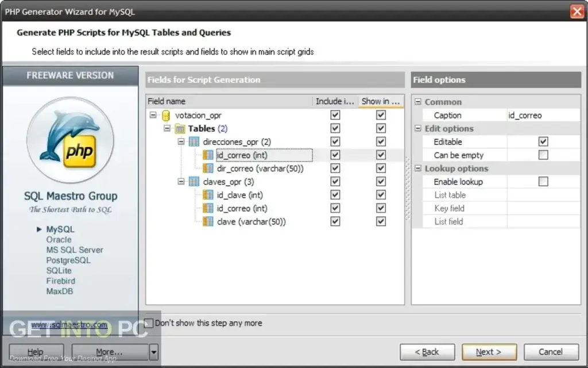Click the PHP dolphin logo in the sidebar

70,135
